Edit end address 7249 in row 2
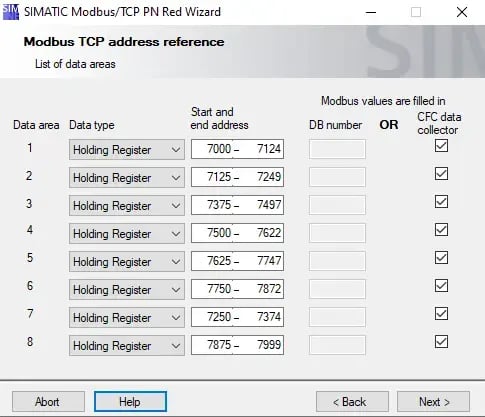Image resolution: width=485 pixels, height=417 pixels. click(262, 177)
